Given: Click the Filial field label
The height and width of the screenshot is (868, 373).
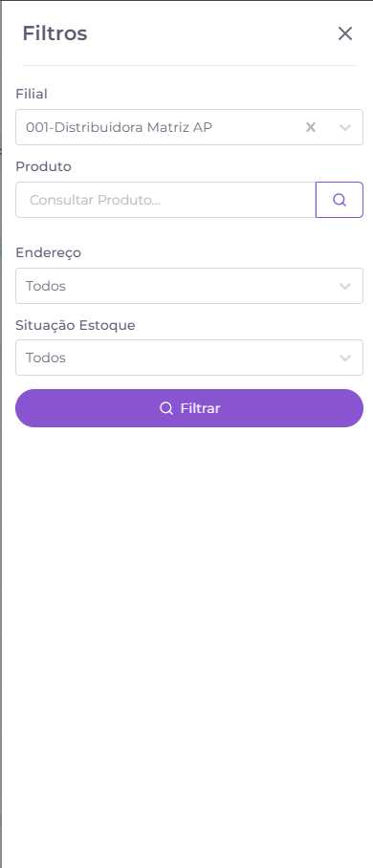Looking at the screenshot, I should (32, 94).
